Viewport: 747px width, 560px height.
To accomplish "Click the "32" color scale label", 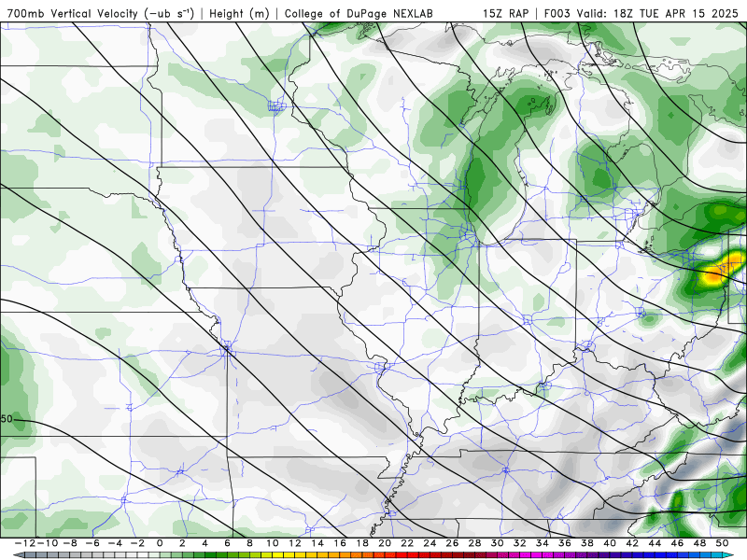I will click(519, 543).
